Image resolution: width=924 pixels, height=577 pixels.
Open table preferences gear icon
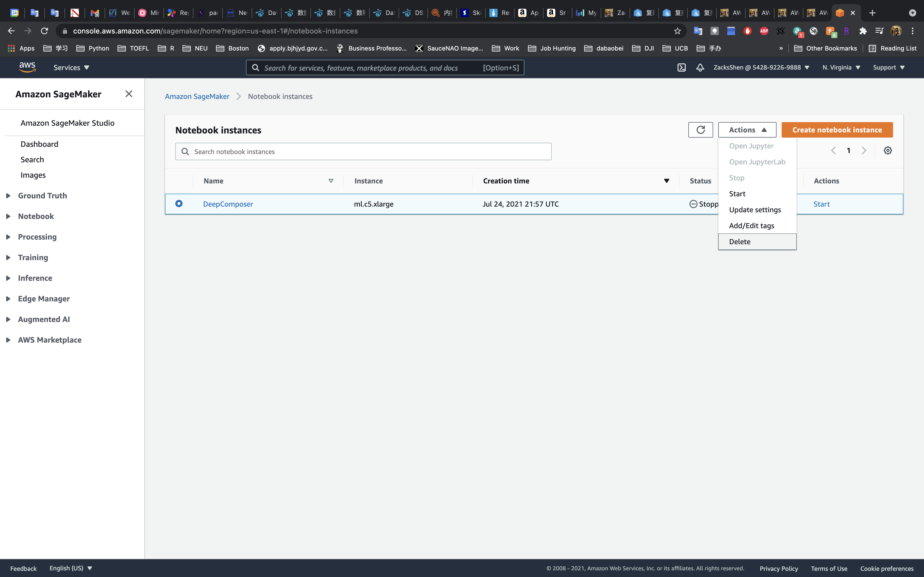click(x=888, y=150)
